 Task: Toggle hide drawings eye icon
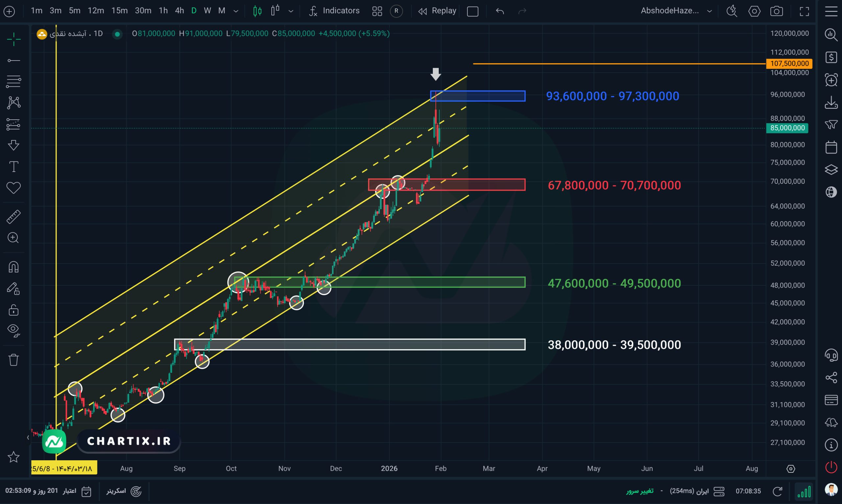point(13,330)
